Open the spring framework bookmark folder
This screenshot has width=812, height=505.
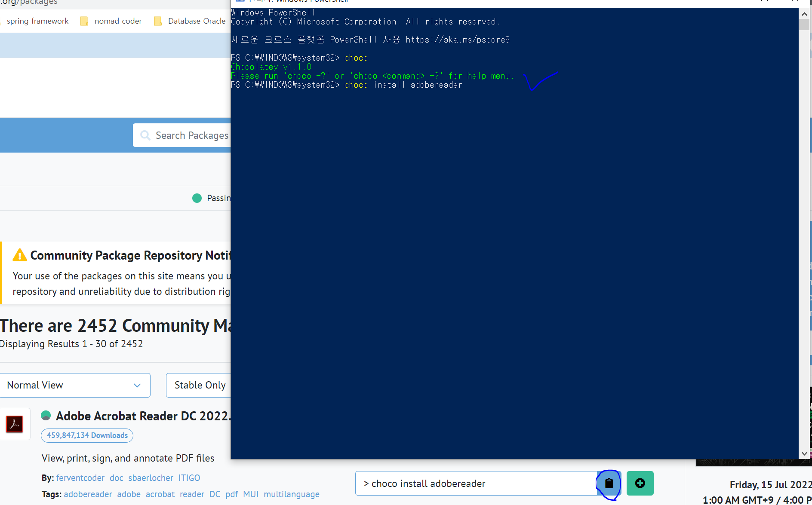[x=37, y=21]
